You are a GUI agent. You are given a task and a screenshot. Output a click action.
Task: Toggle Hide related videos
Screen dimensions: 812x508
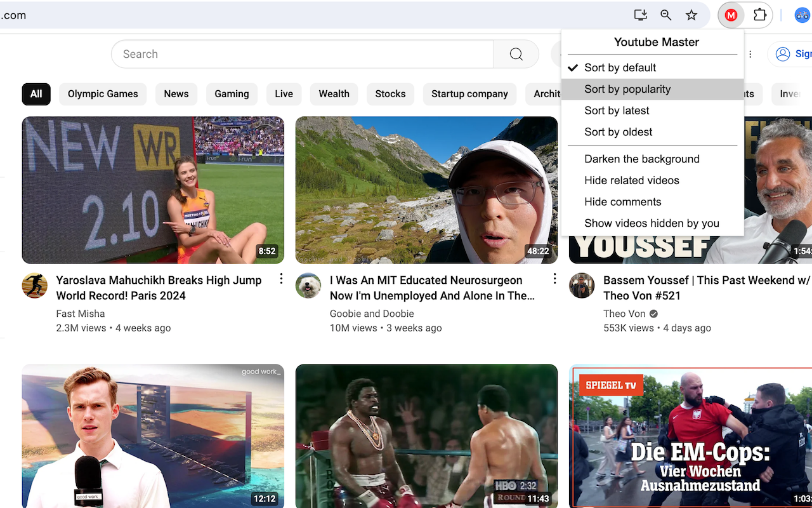click(x=652, y=181)
